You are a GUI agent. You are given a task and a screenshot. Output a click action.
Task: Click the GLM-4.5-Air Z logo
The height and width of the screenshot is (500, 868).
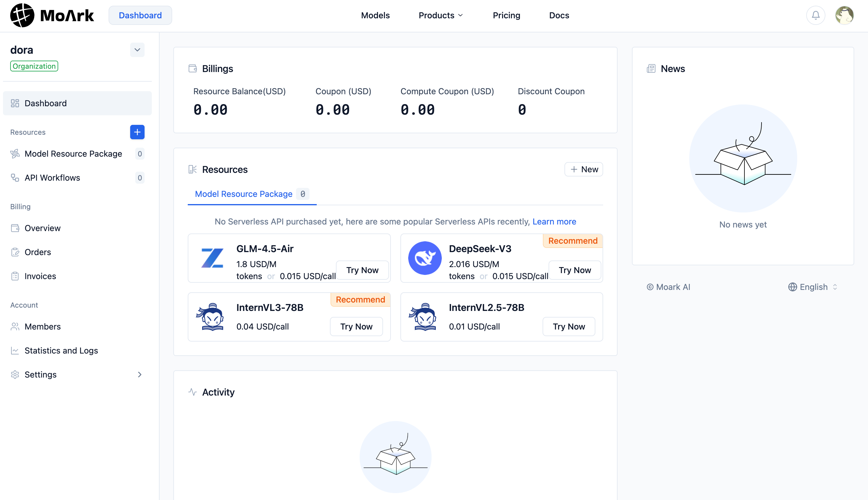[212, 258]
